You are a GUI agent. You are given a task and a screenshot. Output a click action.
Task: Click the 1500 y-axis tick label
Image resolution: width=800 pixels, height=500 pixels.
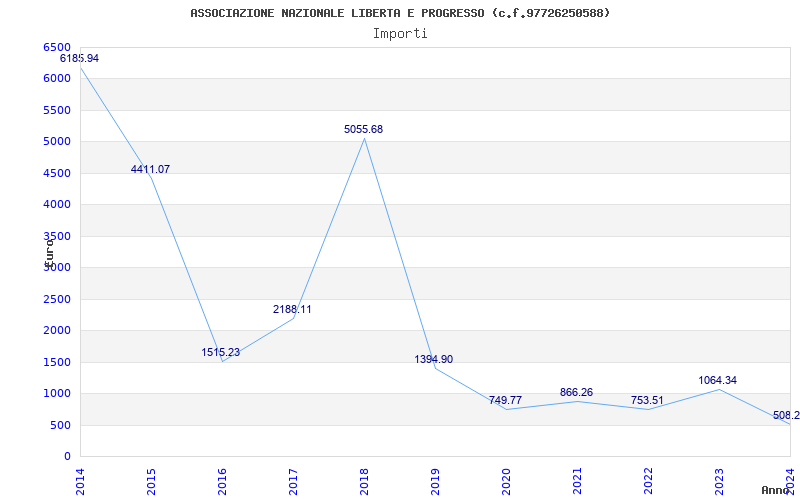point(57,362)
